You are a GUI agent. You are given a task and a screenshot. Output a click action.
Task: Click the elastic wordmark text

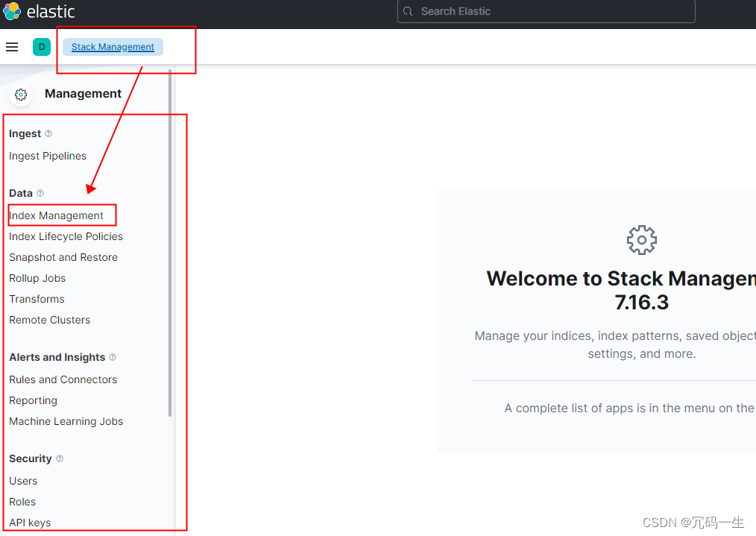point(51,12)
